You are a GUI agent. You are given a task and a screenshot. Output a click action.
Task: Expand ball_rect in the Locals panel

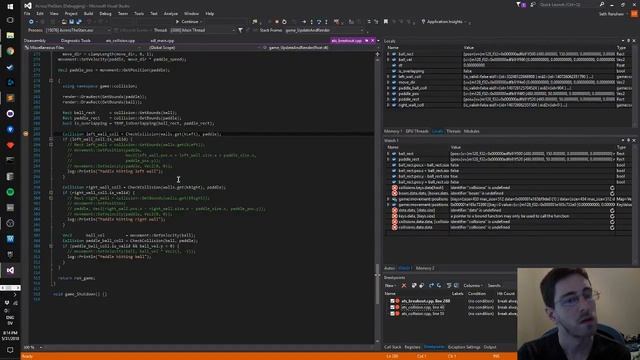point(388,54)
